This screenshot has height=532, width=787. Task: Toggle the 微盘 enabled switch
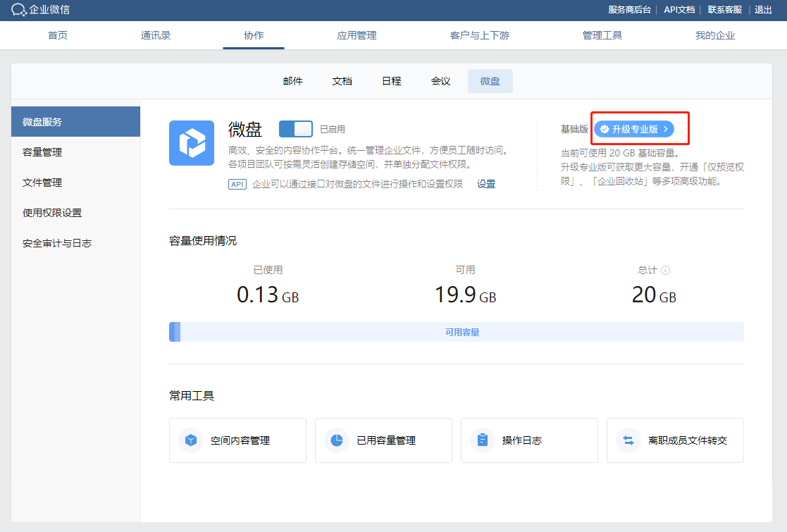pyautogui.click(x=296, y=129)
